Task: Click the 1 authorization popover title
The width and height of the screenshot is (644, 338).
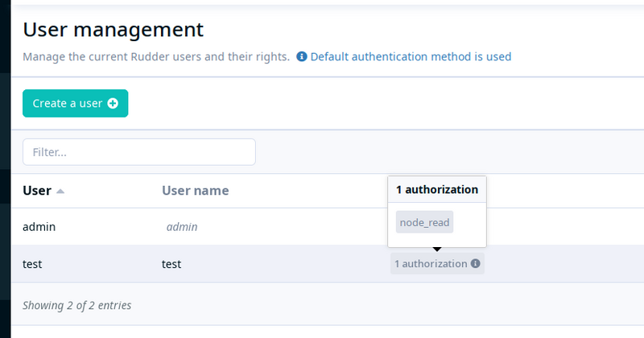Action: click(x=437, y=189)
